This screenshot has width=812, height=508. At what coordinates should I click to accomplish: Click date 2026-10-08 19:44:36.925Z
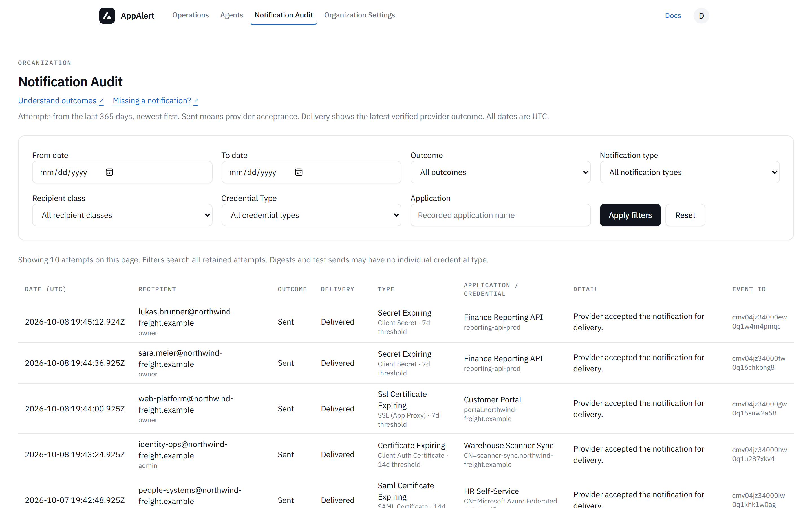pyautogui.click(x=75, y=363)
